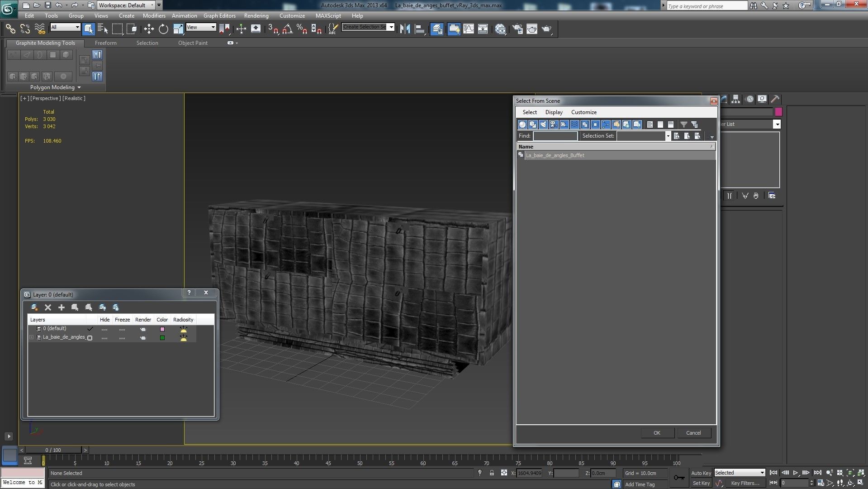Viewport: 868px width, 489px height.
Task: Select the Move transform tool
Action: (x=149, y=29)
